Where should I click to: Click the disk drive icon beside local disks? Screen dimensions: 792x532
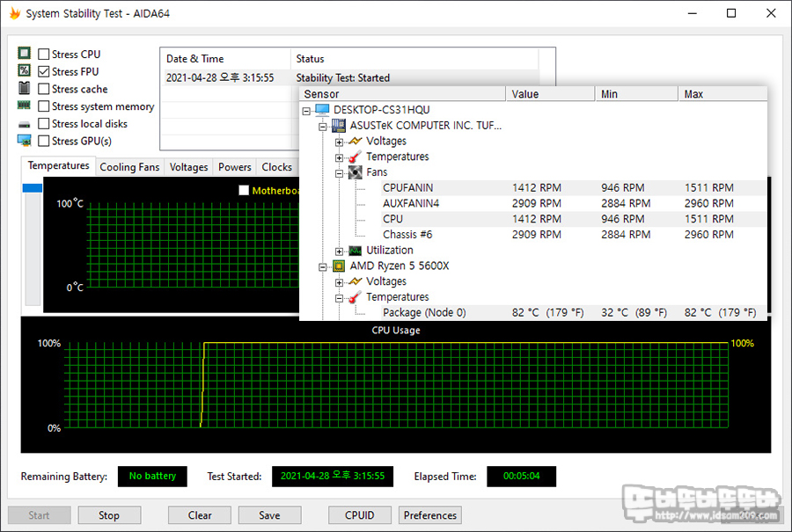coord(25,124)
